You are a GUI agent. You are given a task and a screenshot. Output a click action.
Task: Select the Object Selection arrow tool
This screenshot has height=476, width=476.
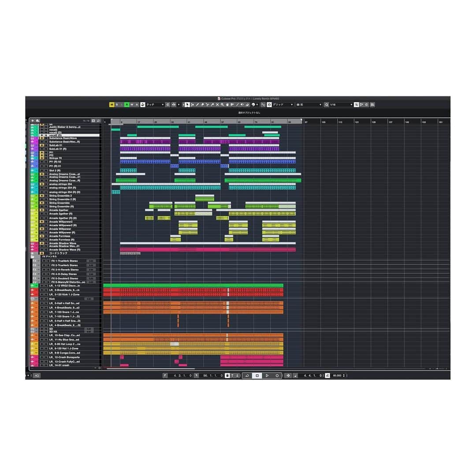[x=187, y=104]
